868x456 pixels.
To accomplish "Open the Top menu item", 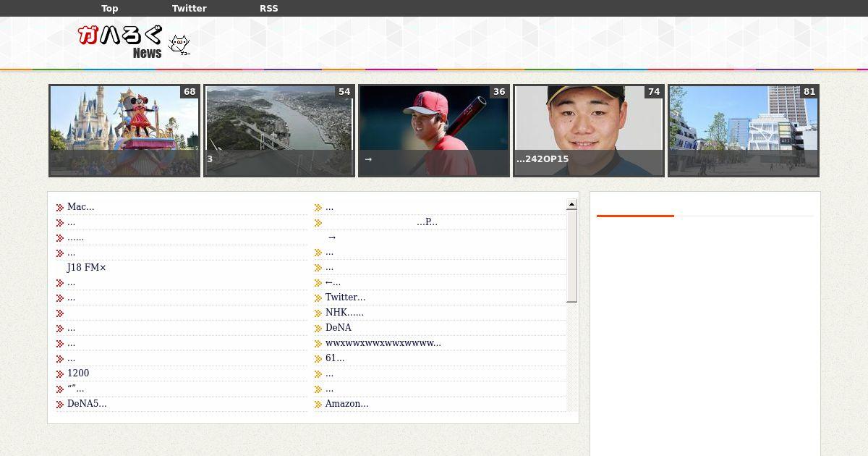I will 110,9.
